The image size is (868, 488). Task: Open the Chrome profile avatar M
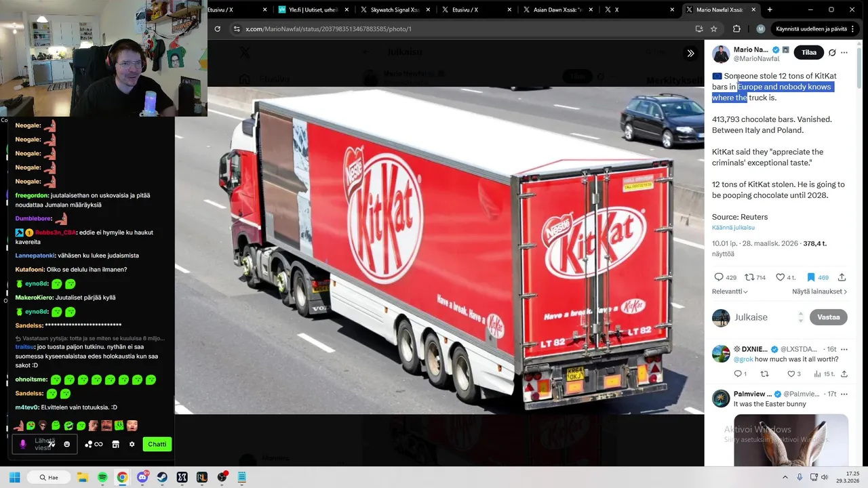point(760,29)
